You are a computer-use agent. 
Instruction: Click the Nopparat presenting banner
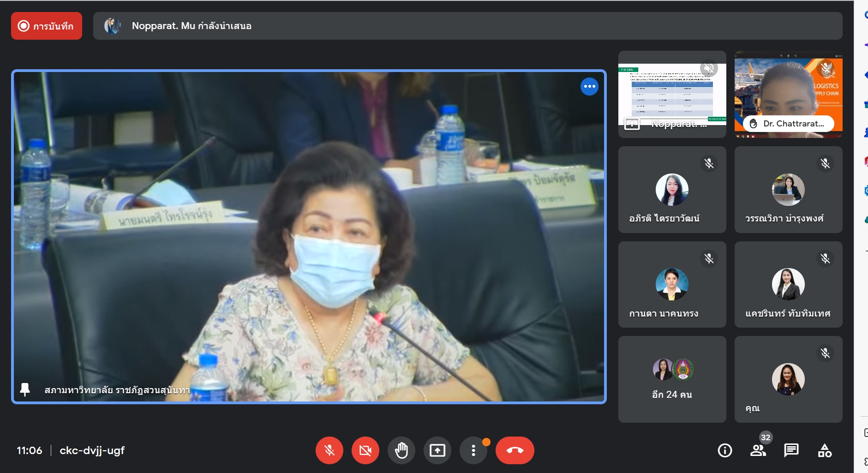[x=467, y=26]
